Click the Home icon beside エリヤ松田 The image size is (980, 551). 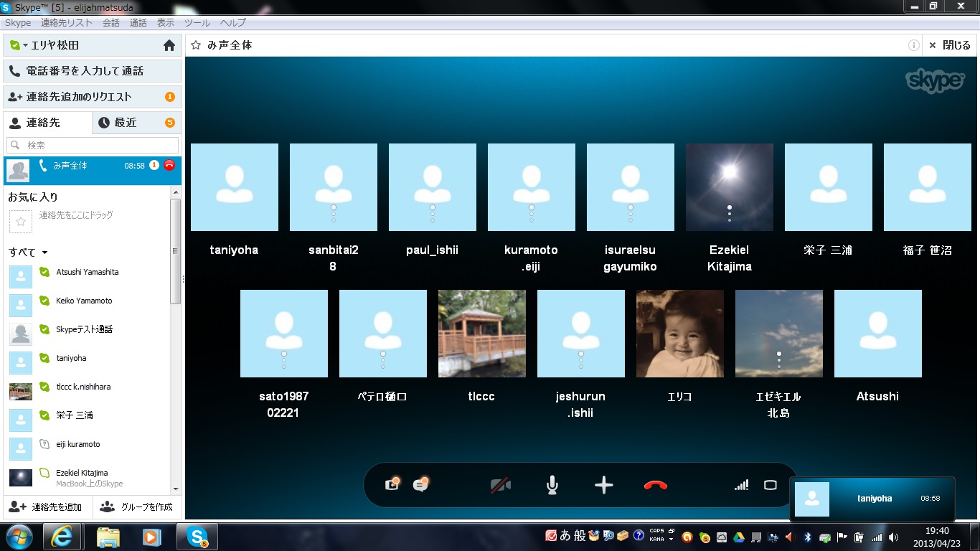coord(169,45)
